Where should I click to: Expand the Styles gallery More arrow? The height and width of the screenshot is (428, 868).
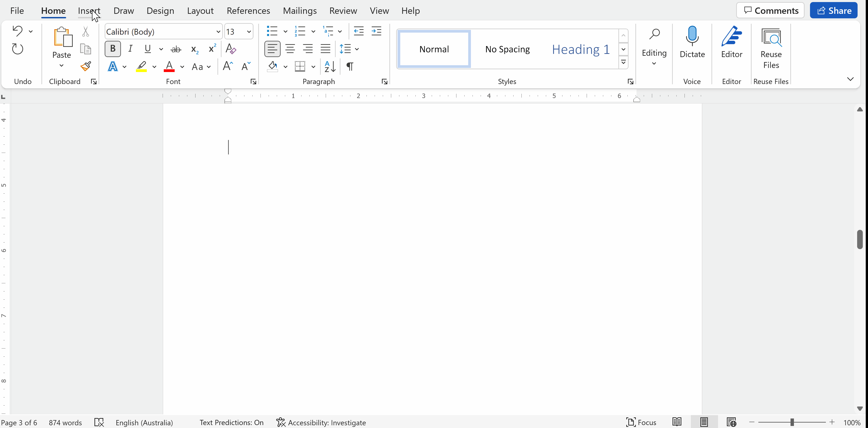(623, 62)
